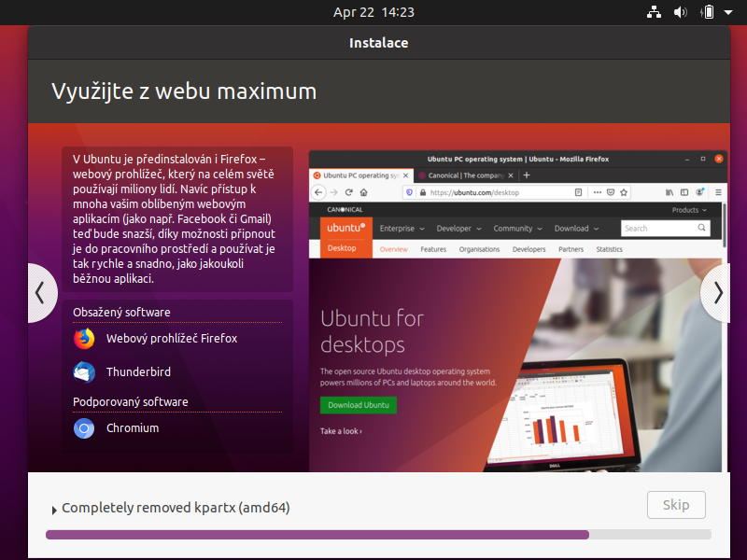Click the Thunderbird mail icon
The width and height of the screenshot is (747, 560).
pos(84,371)
